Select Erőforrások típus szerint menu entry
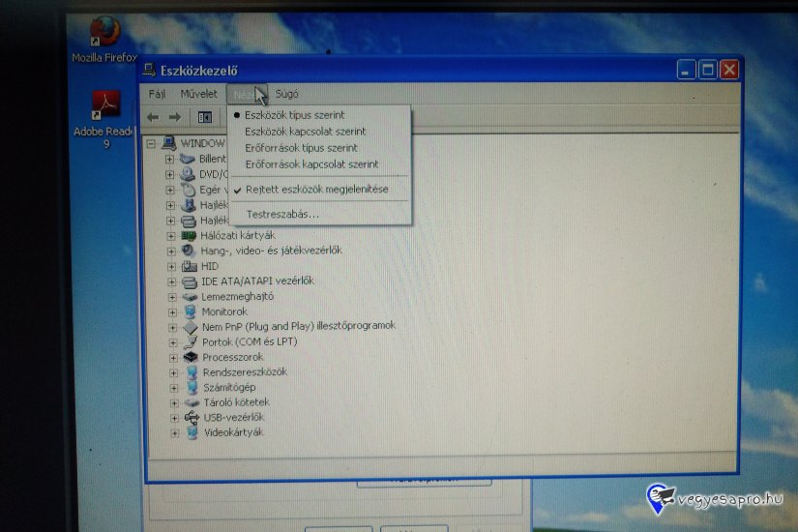This screenshot has height=532, width=798. pyautogui.click(x=301, y=148)
